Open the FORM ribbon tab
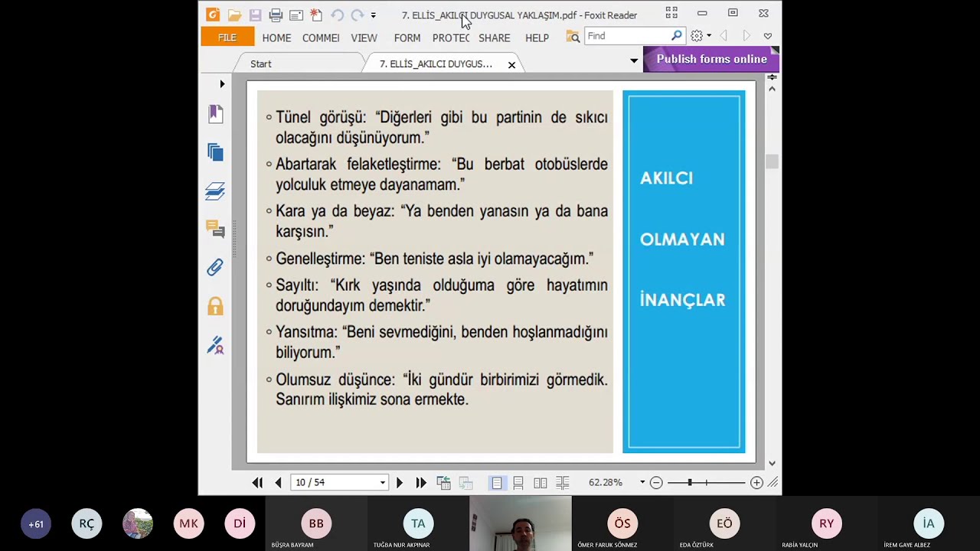The width and height of the screenshot is (980, 551). pyautogui.click(x=407, y=37)
